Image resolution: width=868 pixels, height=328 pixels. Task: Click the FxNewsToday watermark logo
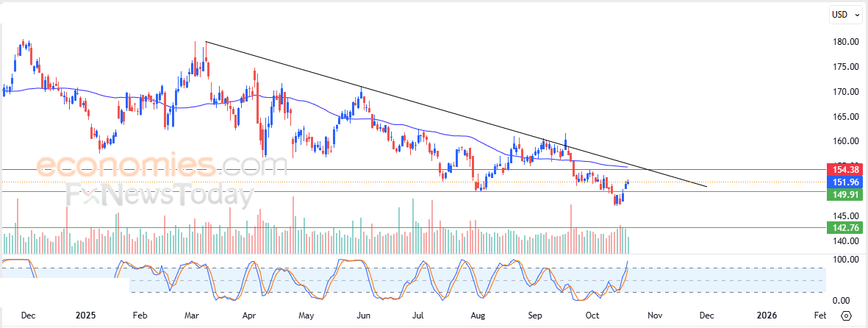point(159,194)
